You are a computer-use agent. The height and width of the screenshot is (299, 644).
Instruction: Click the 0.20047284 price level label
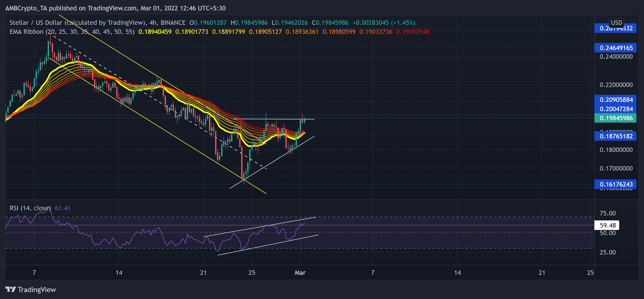[x=615, y=109]
